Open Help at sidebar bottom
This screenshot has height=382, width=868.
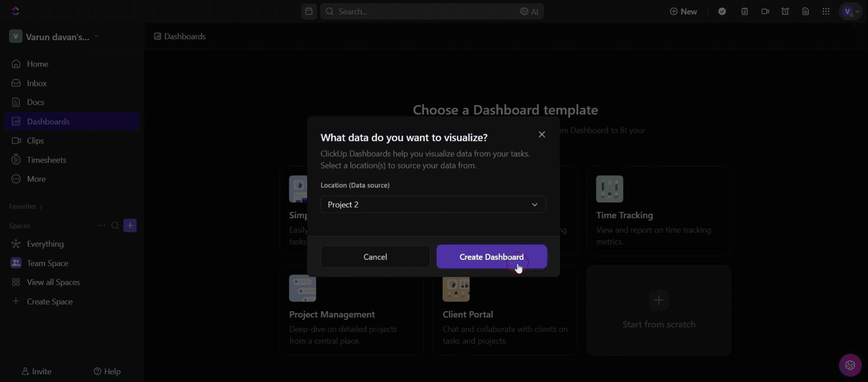pyautogui.click(x=107, y=372)
